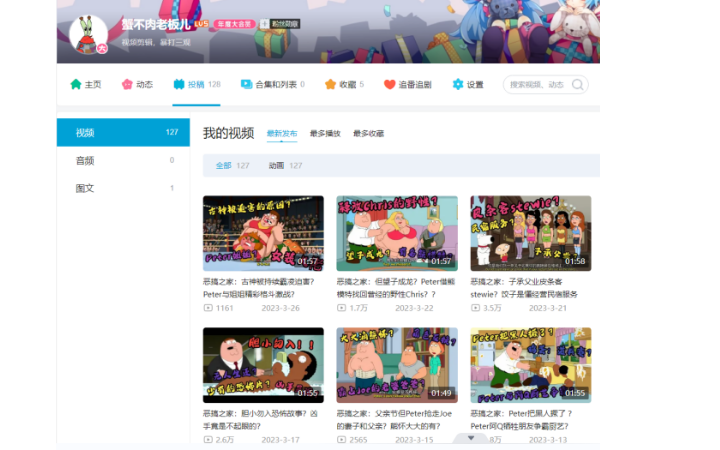This screenshot has height=450, width=720.
Task: Select 音频 0 in sidebar
Action: click(x=123, y=161)
